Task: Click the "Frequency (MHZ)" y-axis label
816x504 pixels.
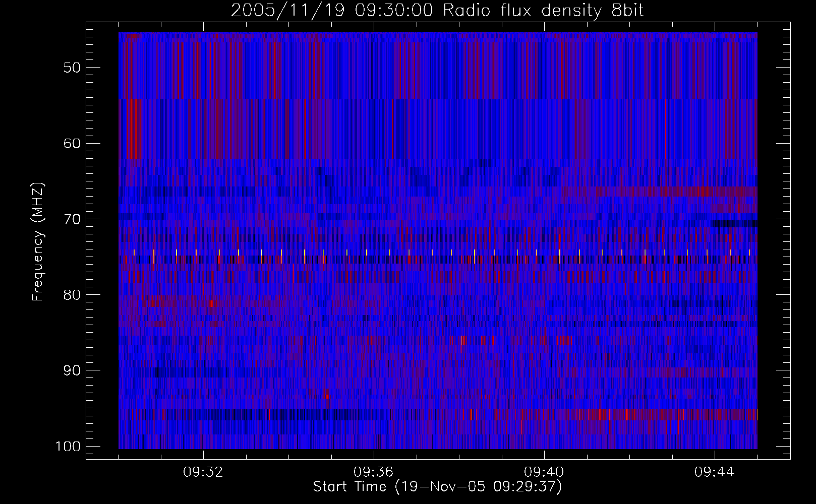Action: tap(38, 242)
